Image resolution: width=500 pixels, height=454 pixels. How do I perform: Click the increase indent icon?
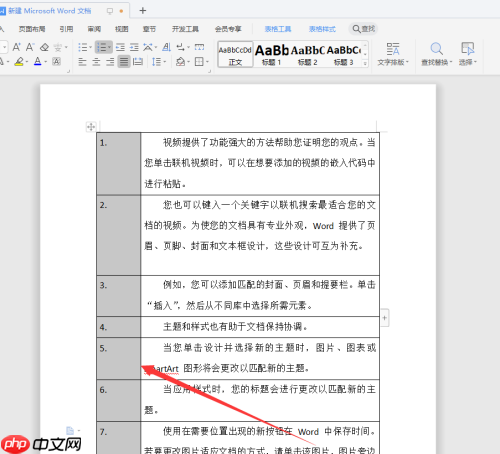coord(134,47)
